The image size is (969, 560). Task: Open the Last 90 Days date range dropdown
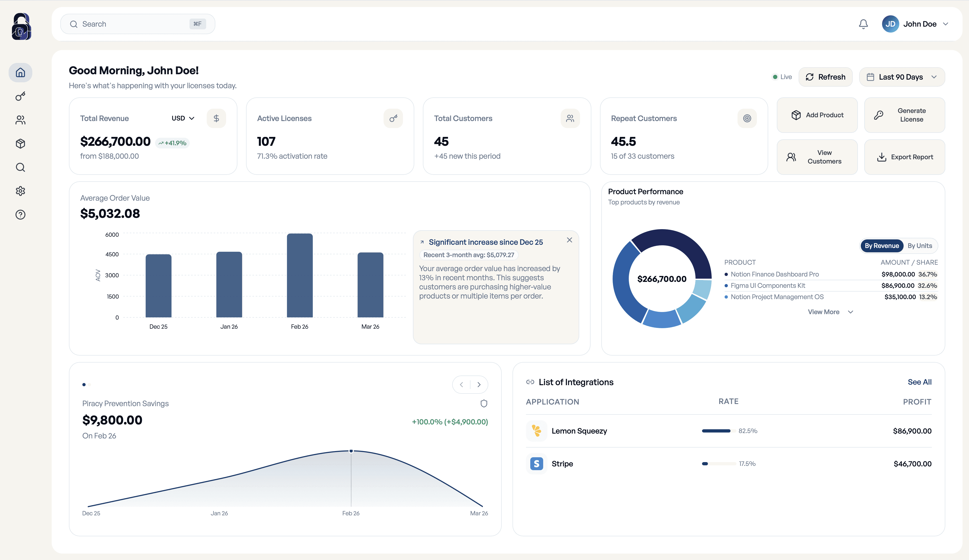click(902, 77)
